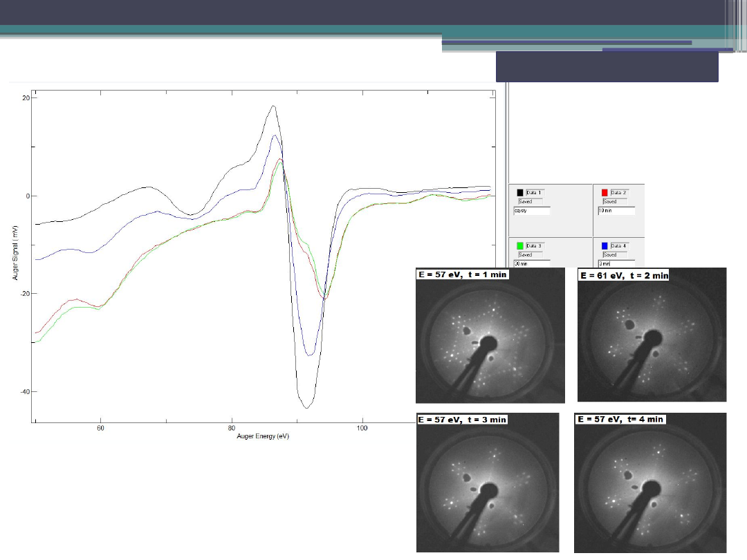747x560 pixels.
Task: Open the LEED image E = 61 eV, t = 2 min
Action: [652, 335]
